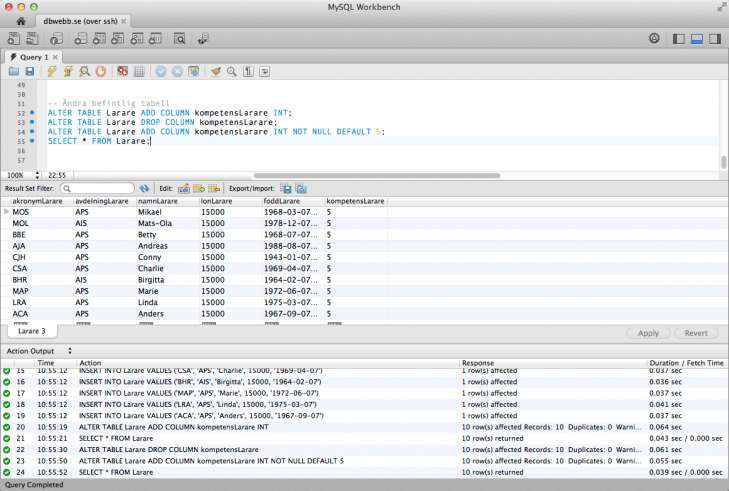This screenshot has height=491, width=729.
Task: Refresh result set with blue arrows icon
Action: pyautogui.click(x=144, y=188)
